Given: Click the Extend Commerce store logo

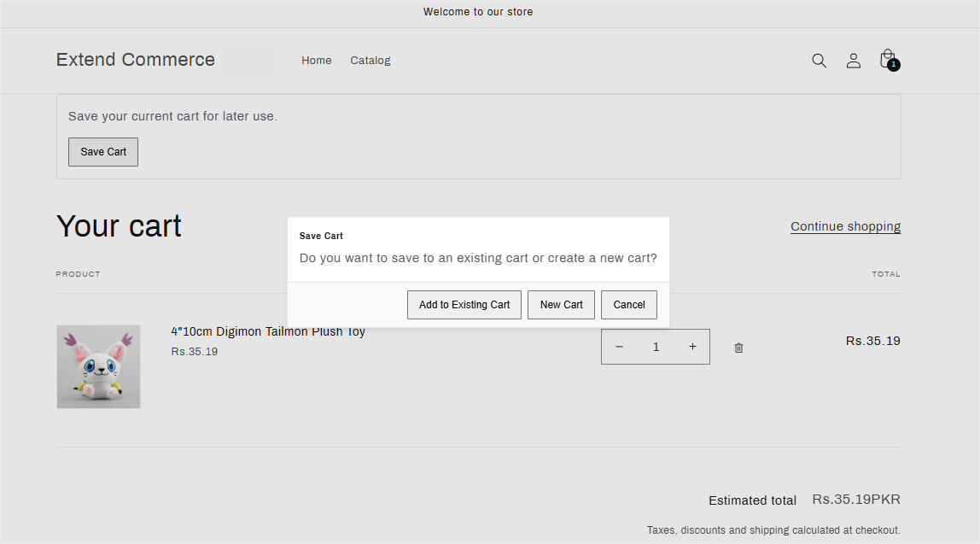Looking at the screenshot, I should pos(136,60).
